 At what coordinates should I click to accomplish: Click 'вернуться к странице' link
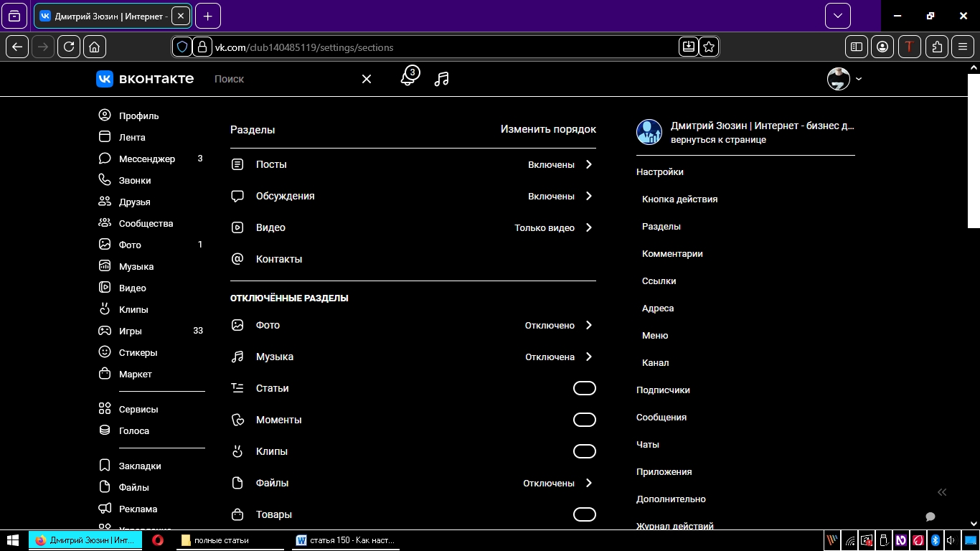718,140
